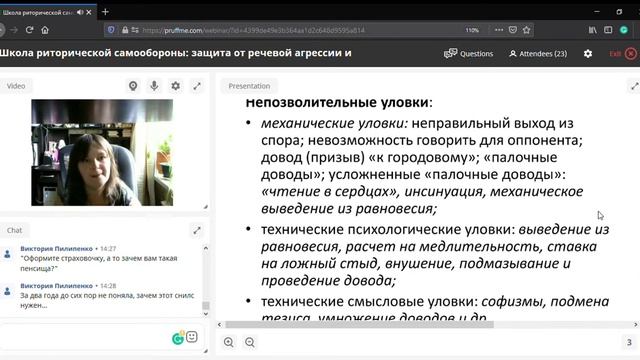The width and height of the screenshot is (640, 360).
Task: Expand the Video panel to fullscreen
Action: pyautogui.click(x=197, y=86)
